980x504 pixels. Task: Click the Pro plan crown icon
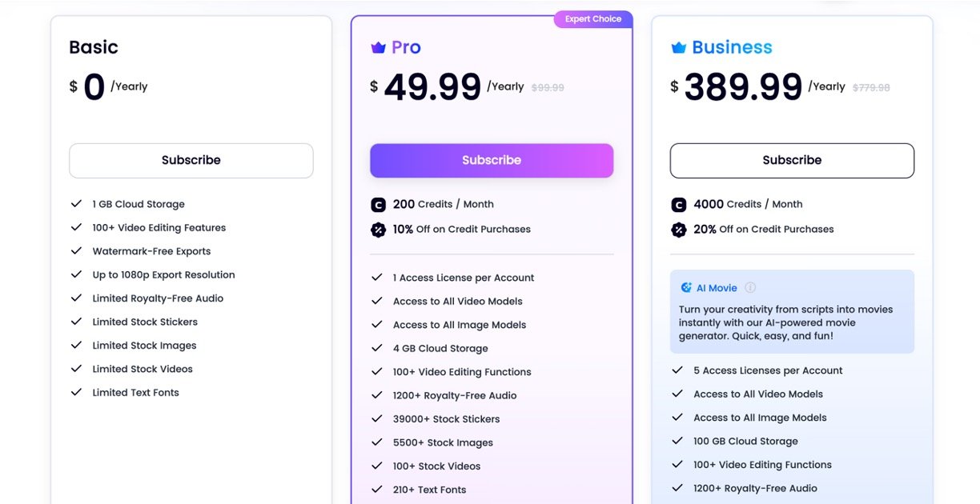tap(379, 48)
